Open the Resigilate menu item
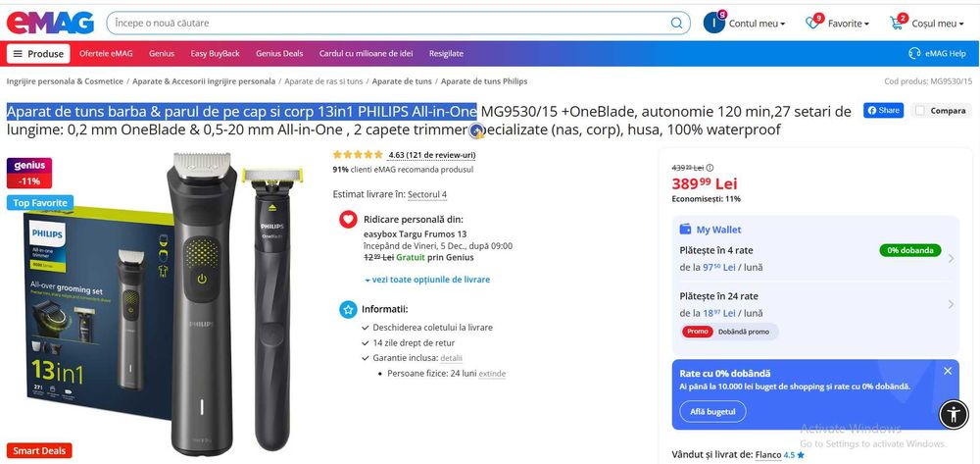Screen dimensions: 980x464 coord(446,53)
